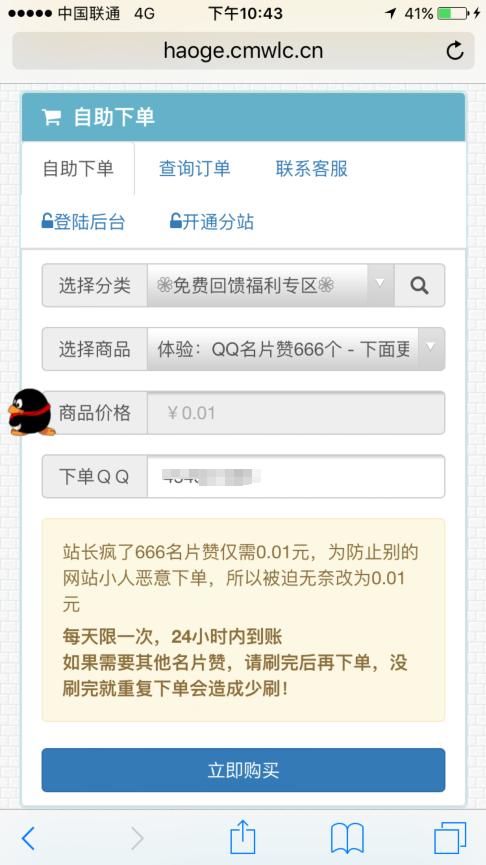Focus the 下单QQ input field
The height and width of the screenshot is (865, 486).
click(x=296, y=476)
